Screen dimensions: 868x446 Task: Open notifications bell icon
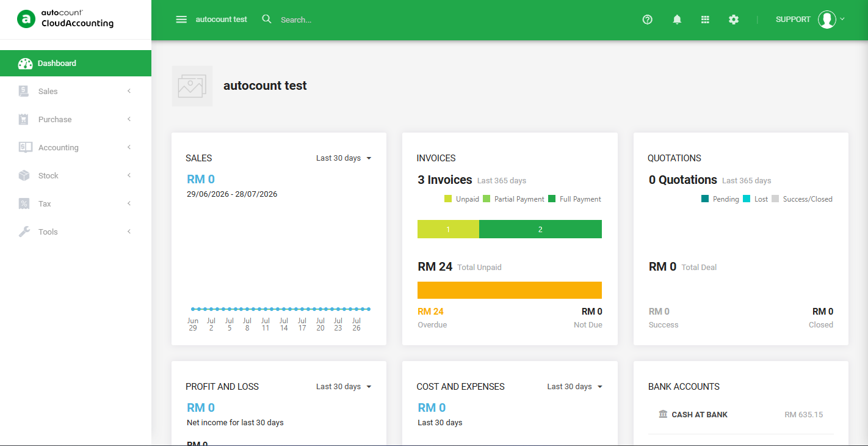(x=677, y=20)
